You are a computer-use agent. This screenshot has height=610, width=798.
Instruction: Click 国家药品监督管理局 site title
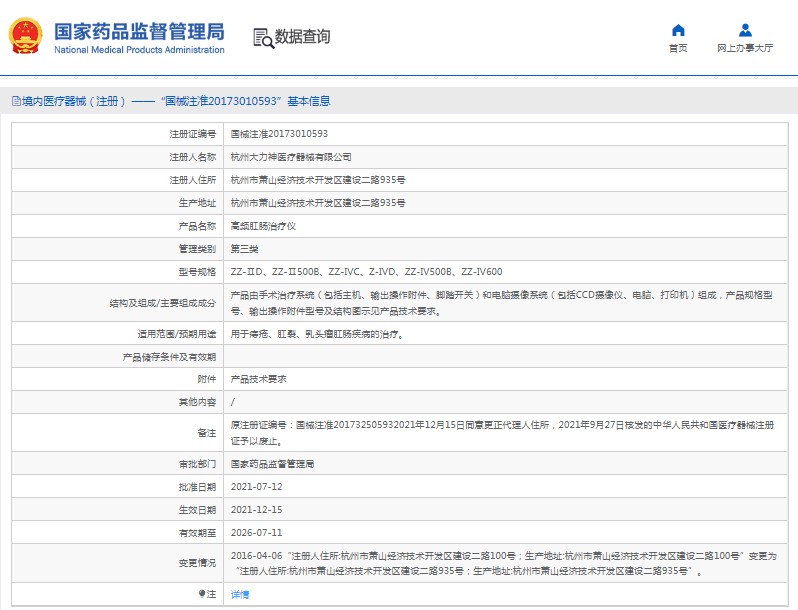point(139,32)
